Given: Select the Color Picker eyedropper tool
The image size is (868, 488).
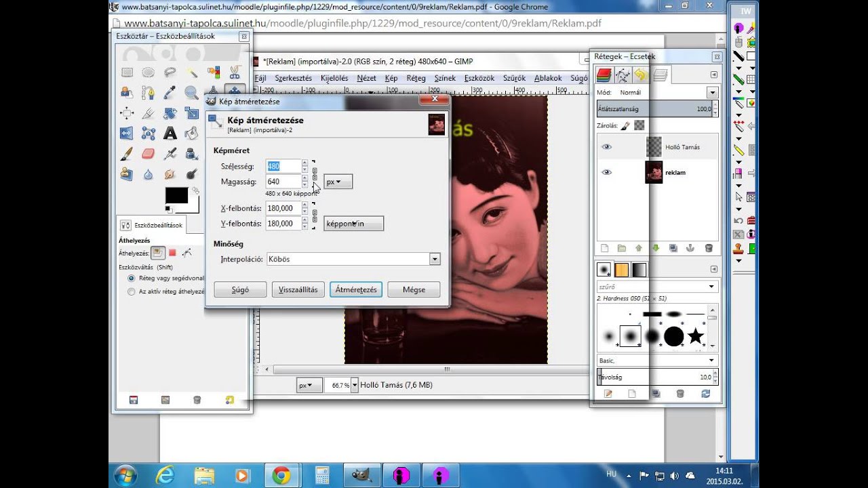Looking at the screenshot, I should [x=170, y=93].
